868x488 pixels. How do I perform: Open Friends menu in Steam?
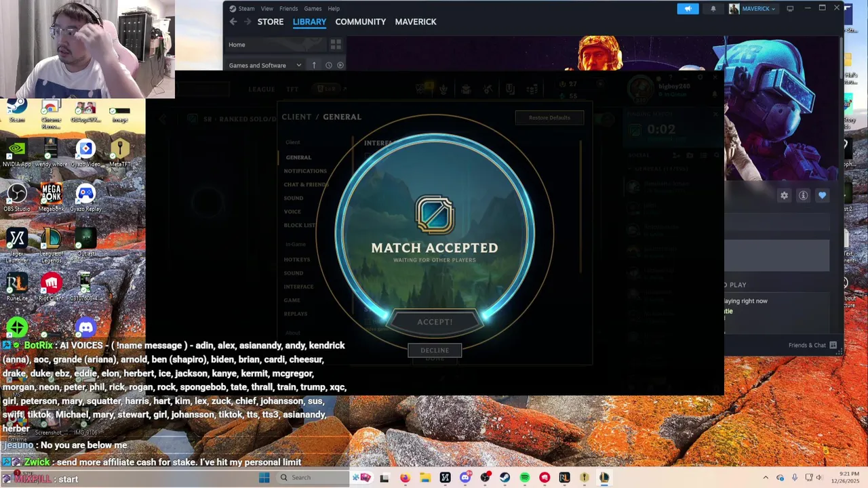coord(288,9)
